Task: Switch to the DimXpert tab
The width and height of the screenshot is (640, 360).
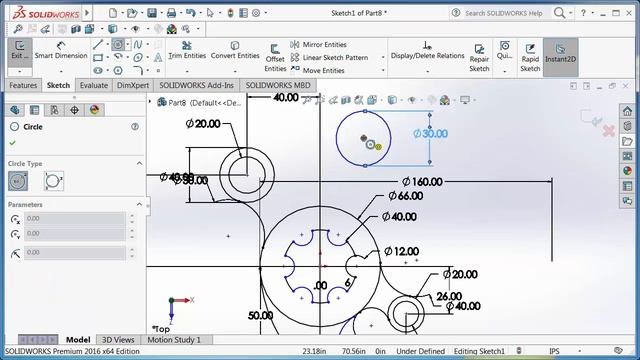Action: coord(133,85)
